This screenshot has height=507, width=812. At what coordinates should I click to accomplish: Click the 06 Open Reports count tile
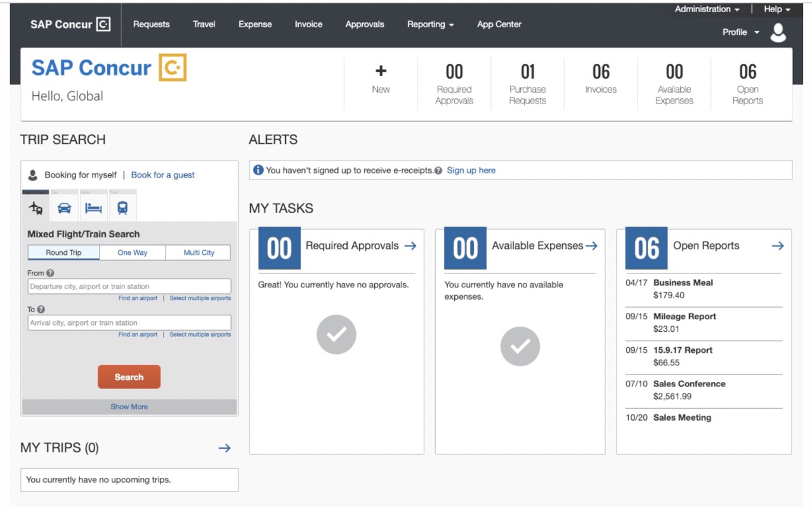tap(646, 248)
